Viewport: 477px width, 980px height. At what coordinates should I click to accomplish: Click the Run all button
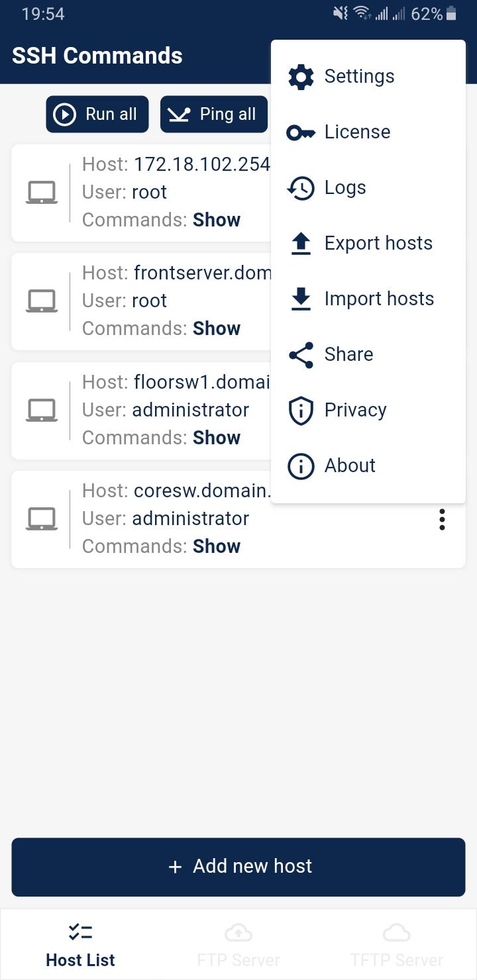tap(97, 115)
